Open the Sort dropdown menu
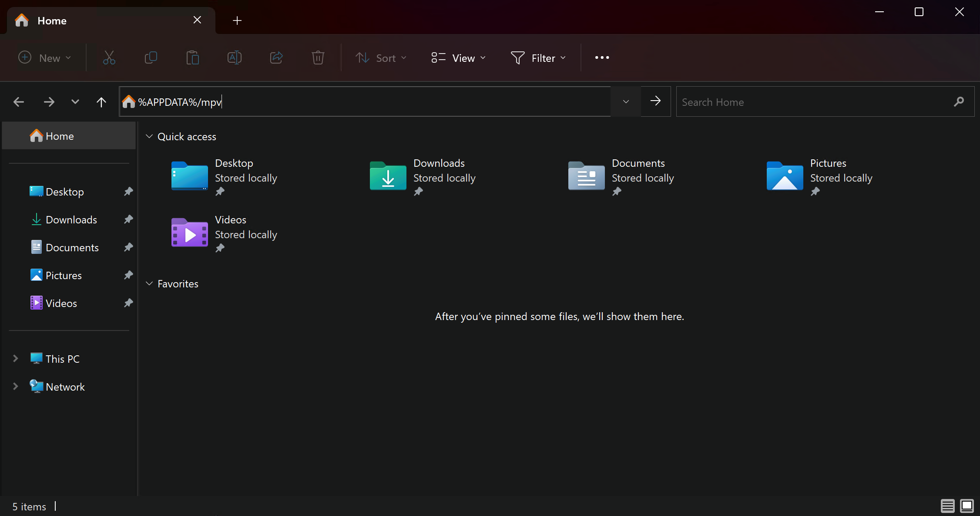 pos(383,57)
